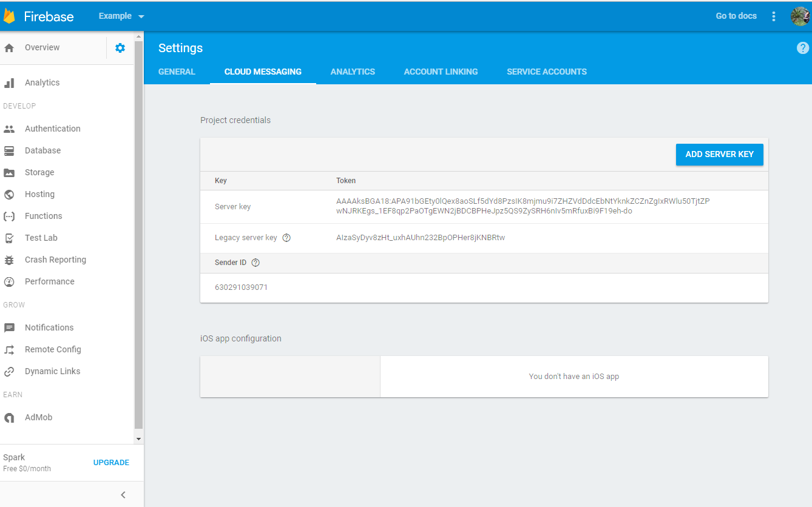Image resolution: width=812 pixels, height=507 pixels.
Task: Open Authentication label in the sidebar
Action: (52, 129)
